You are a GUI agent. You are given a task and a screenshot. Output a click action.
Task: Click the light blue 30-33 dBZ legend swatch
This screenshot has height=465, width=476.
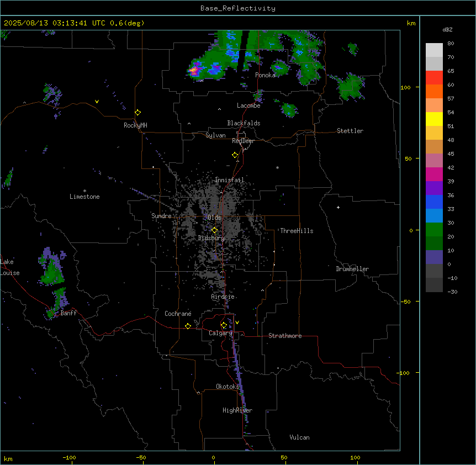434,215
